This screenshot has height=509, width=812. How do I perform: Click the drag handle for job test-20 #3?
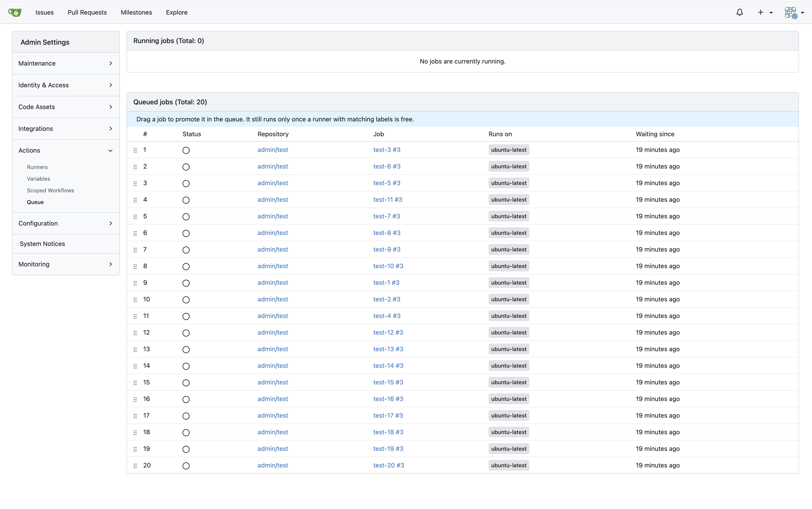(x=135, y=465)
